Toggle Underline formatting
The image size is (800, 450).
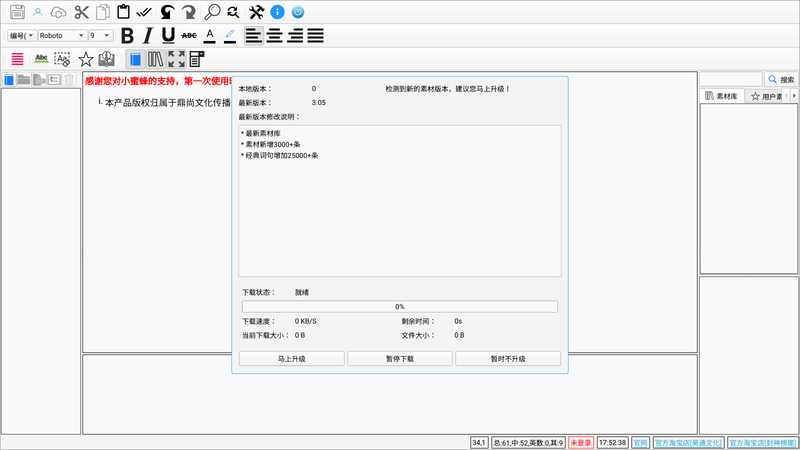[x=167, y=36]
